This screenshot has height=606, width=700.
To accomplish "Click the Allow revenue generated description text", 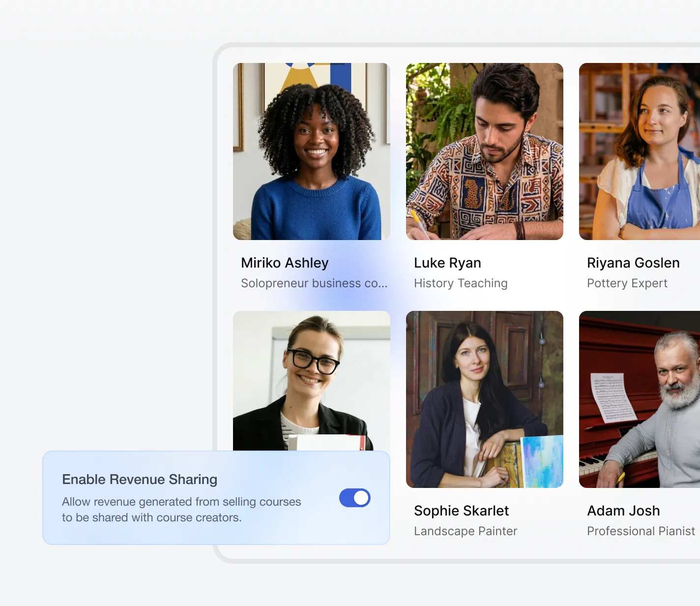I will pyautogui.click(x=181, y=510).
